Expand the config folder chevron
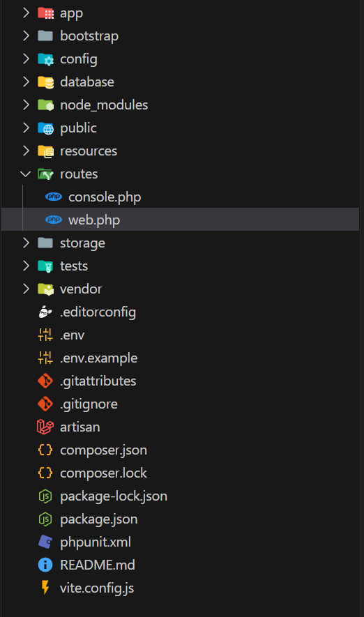 pyautogui.click(x=26, y=59)
